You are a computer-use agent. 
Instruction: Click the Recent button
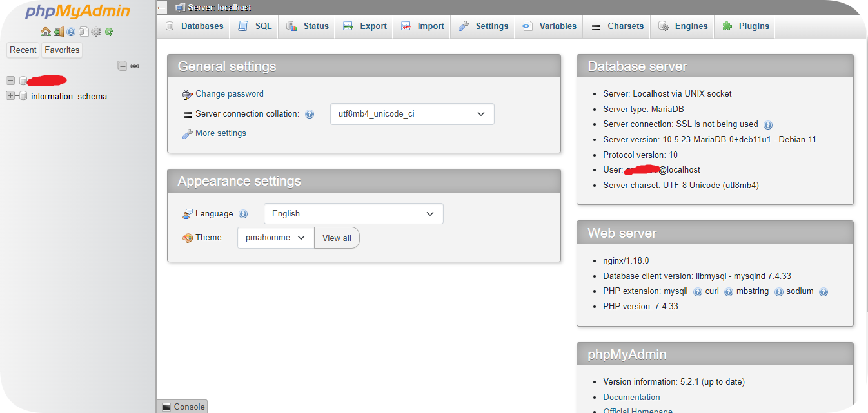click(23, 50)
